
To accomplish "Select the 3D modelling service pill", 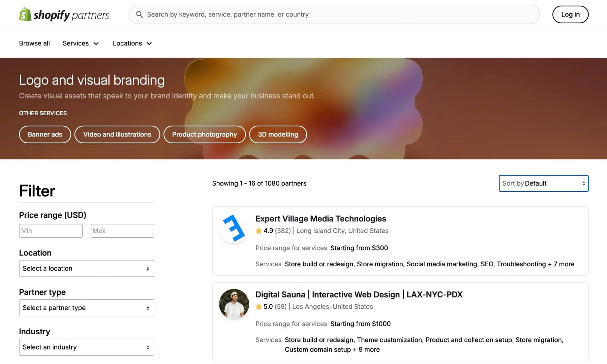I will (278, 134).
